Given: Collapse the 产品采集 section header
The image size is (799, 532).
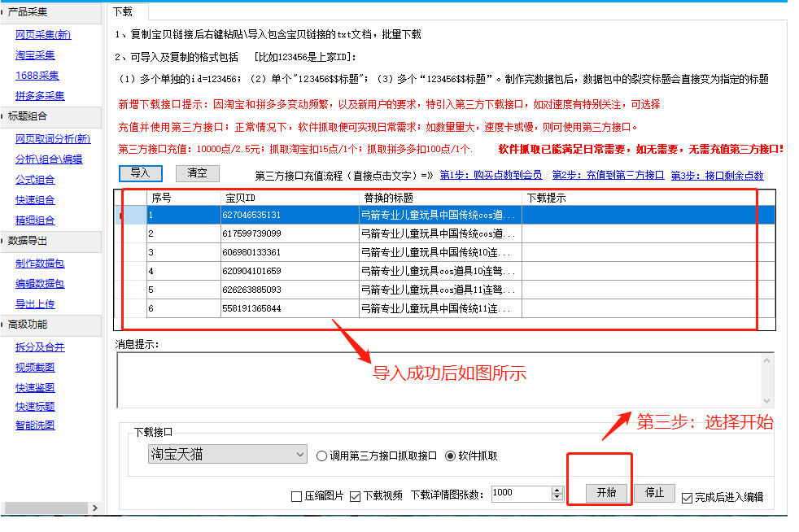Looking at the screenshot, I should [x=51, y=11].
